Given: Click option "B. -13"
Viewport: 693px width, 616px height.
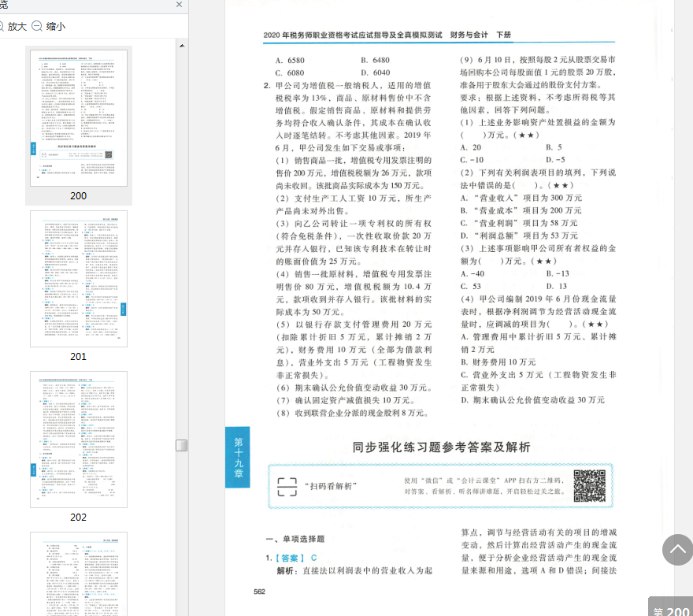Looking at the screenshot, I should point(558,273).
